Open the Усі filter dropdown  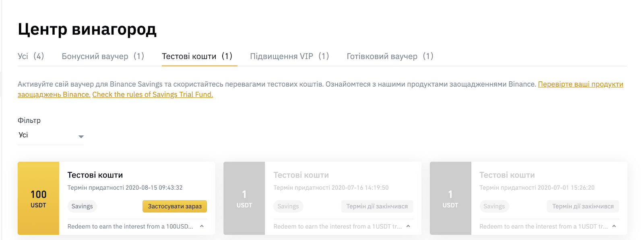pos(51,135)
